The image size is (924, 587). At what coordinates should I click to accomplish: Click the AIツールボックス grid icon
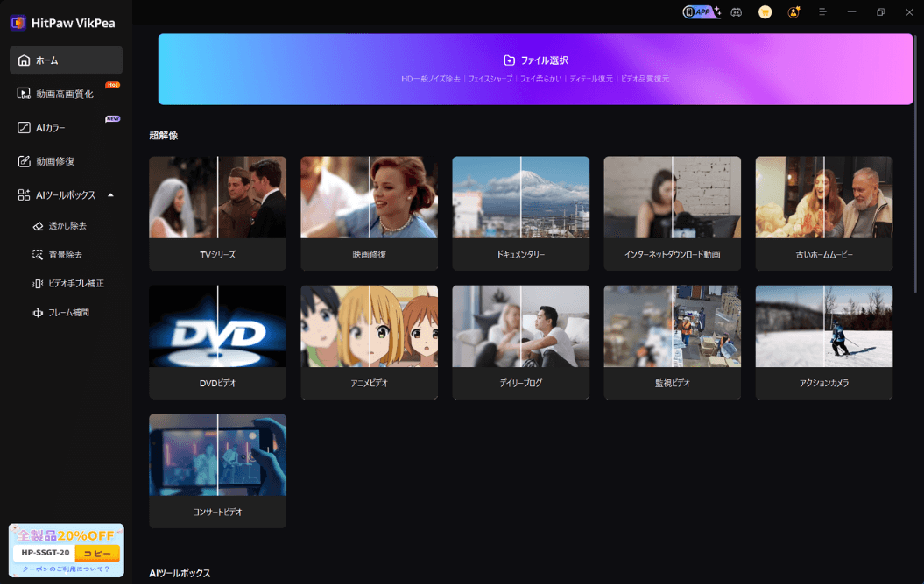point(24,195)
